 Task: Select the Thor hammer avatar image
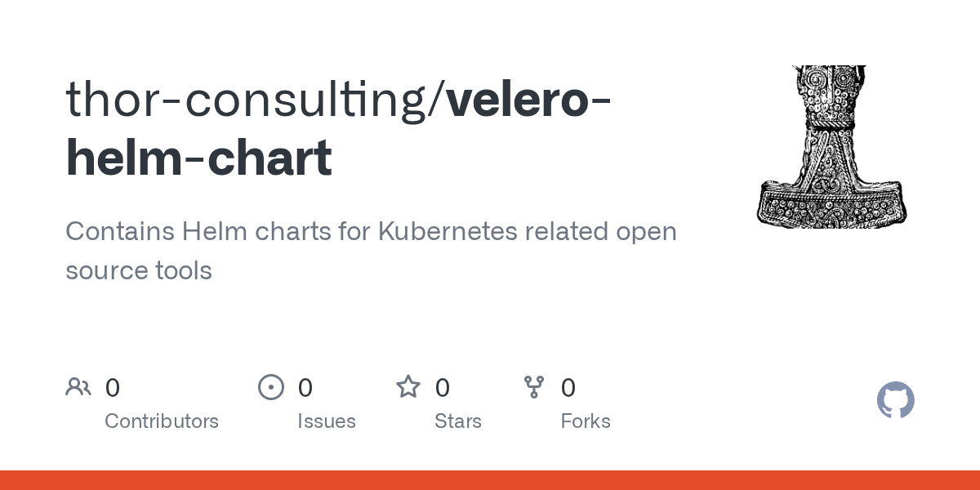pyautogui.click(x=833, y=146)
